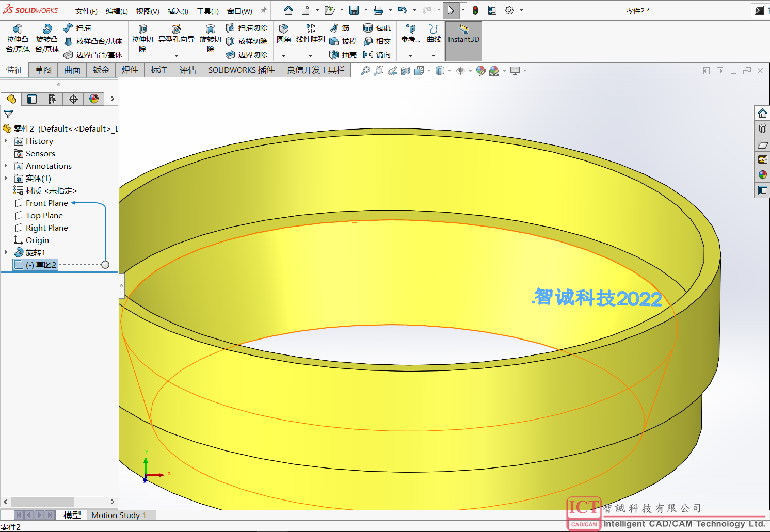Toggle the Hide/Show Items eye icon
Screen dimensions: 770x532
coord(460,71)
